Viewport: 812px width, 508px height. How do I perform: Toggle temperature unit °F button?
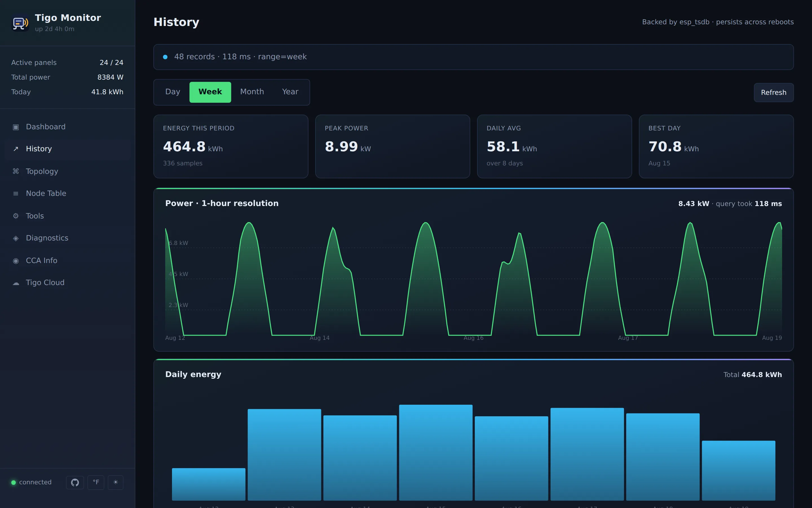pos(96,483)
